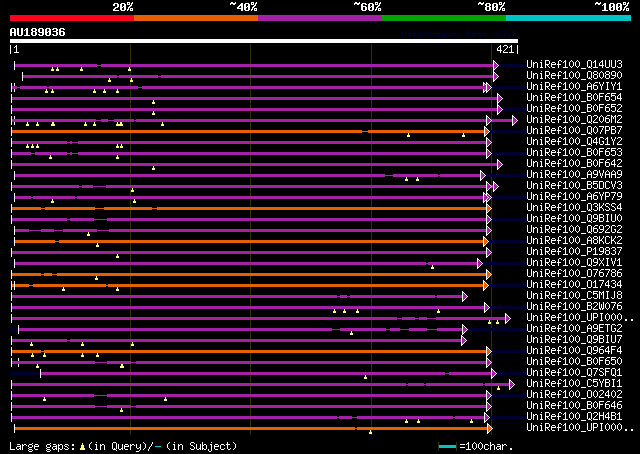Screen dimensions: 640x454
Task: Select the UniRef100_Q07PB7 hit label
Action: click(x=574, y=131)
